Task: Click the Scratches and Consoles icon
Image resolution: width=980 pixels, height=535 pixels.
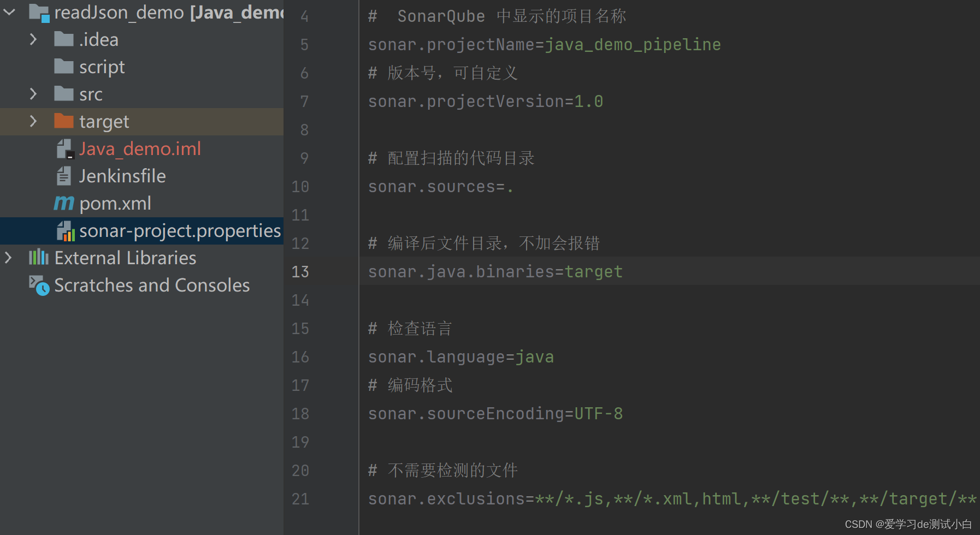Action: (39, 286)
